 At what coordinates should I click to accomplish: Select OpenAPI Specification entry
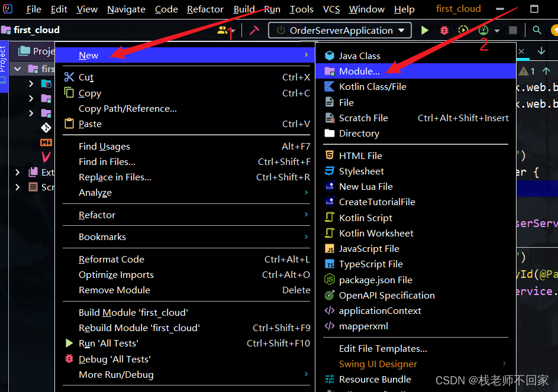[x=415, y=295]
